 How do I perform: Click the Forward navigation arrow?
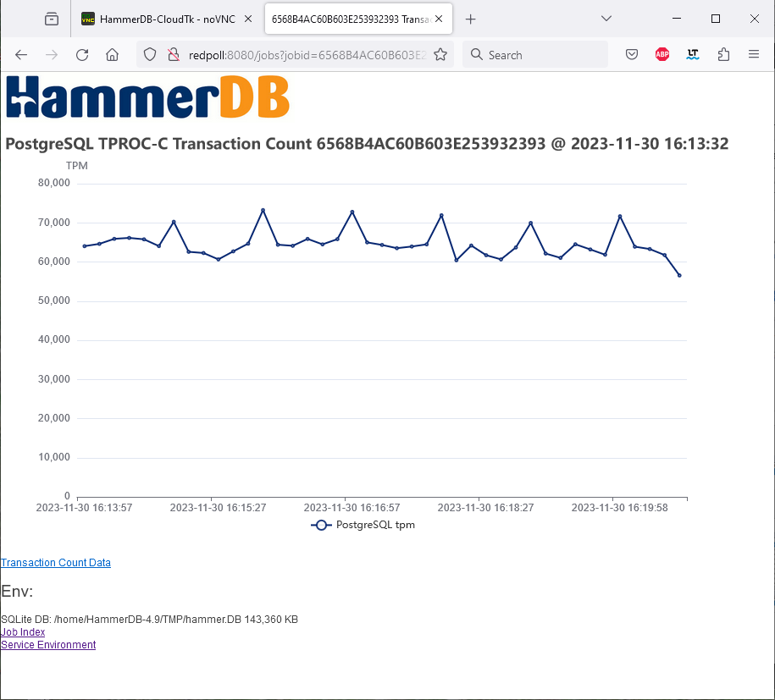coord(52,55)
